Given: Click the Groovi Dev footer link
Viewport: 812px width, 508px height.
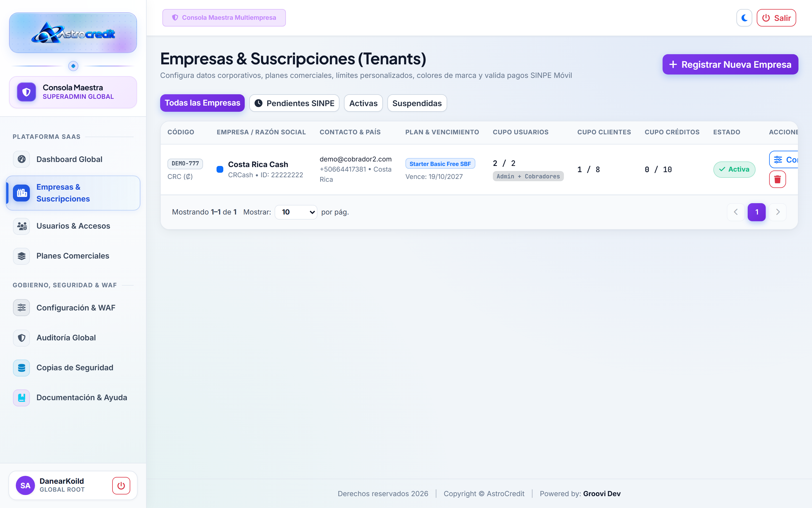Looking at the screenshot, I should click(x=602, y=494).
